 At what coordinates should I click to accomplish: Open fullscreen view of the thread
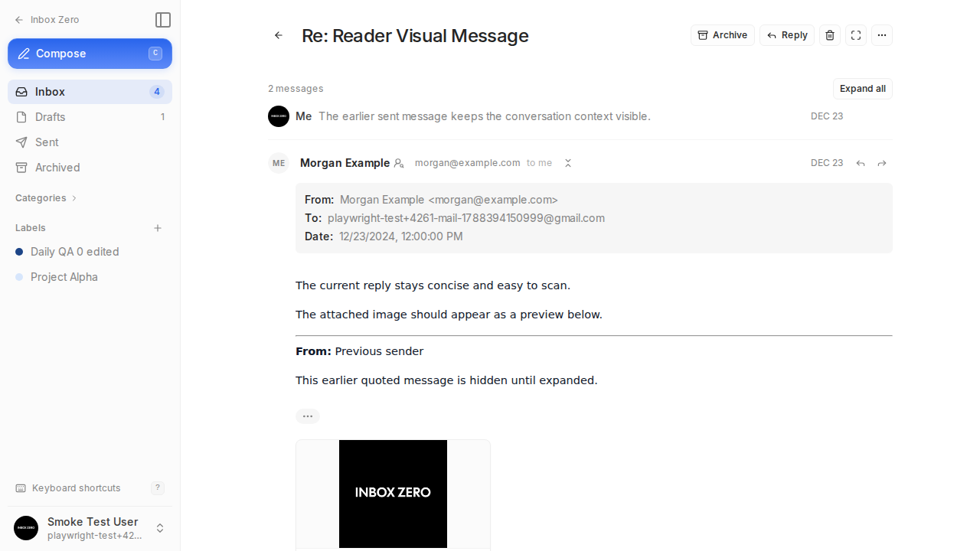point(856,35)
